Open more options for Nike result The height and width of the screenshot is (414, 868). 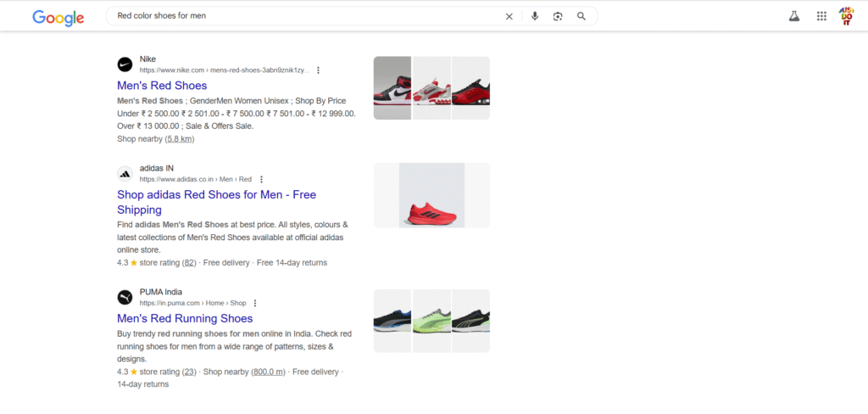click(x=319, y=70)
